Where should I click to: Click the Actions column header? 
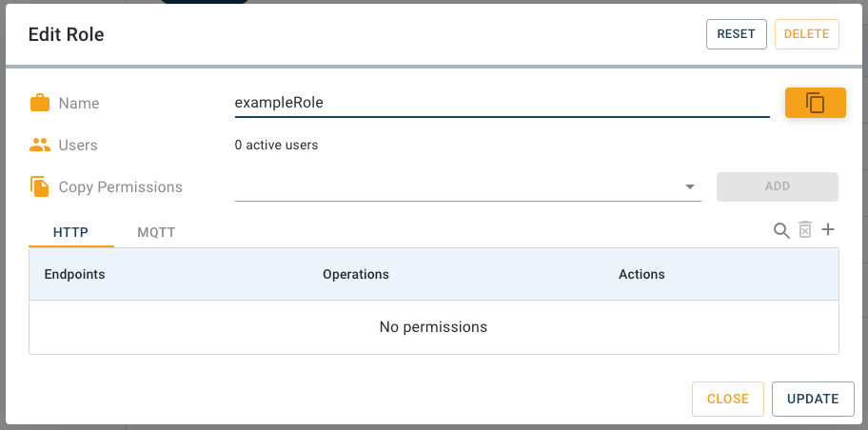641,274
